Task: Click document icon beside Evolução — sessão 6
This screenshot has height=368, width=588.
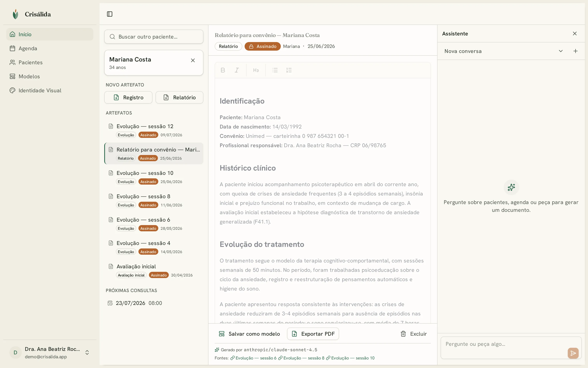Action: click(111, 220)
